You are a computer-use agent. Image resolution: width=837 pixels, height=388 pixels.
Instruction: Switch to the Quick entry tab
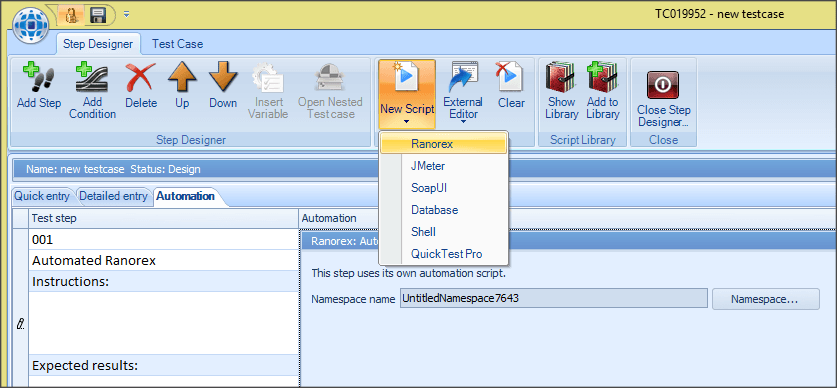coord(42,196)
